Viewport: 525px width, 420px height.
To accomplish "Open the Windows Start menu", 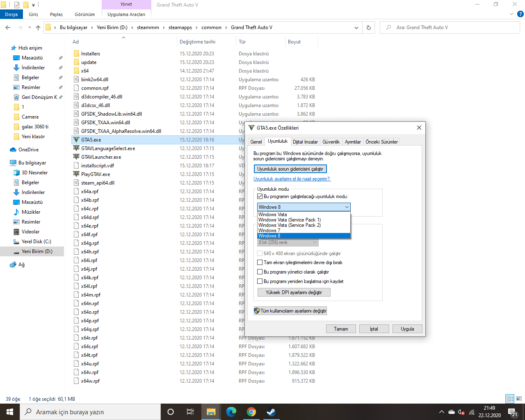I will tap(10, 412).
